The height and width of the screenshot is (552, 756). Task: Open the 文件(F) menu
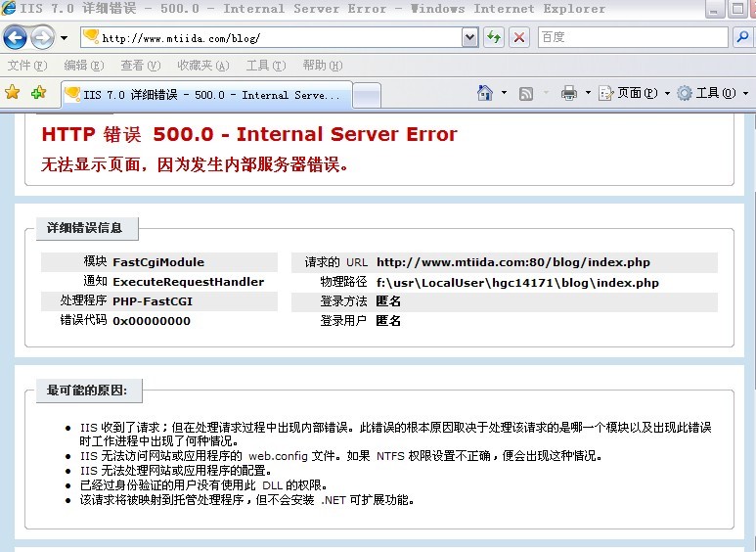pos(27,66)
